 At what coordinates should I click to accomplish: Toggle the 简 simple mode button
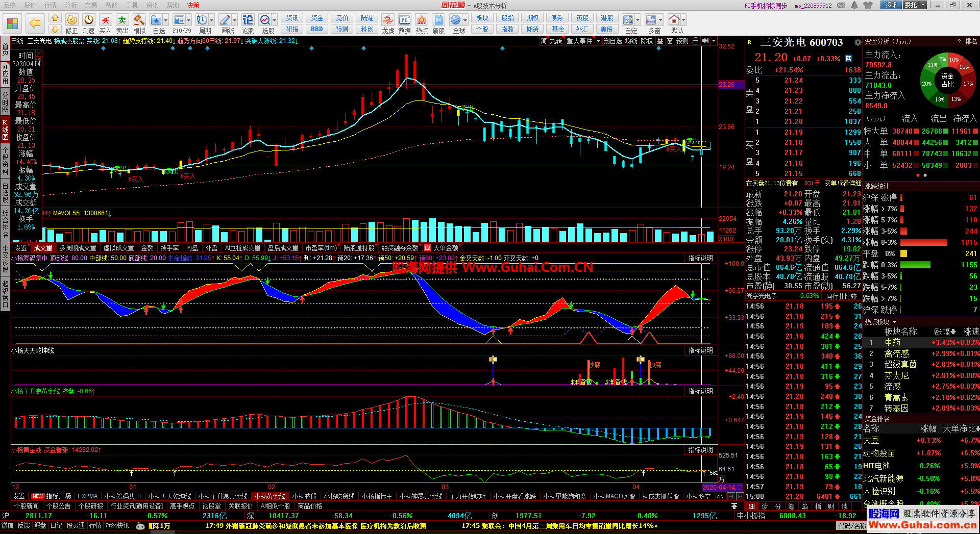pyautogui.click(x=544, y=41)
